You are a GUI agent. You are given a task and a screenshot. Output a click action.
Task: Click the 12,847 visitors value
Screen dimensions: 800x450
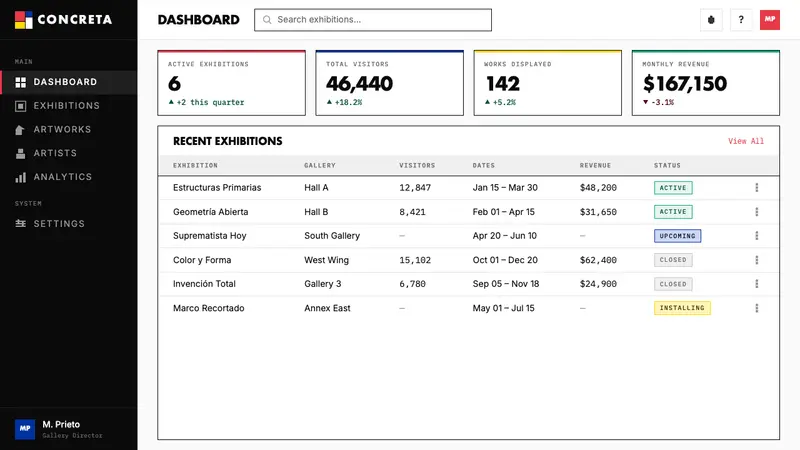click(x=415, y=188)
